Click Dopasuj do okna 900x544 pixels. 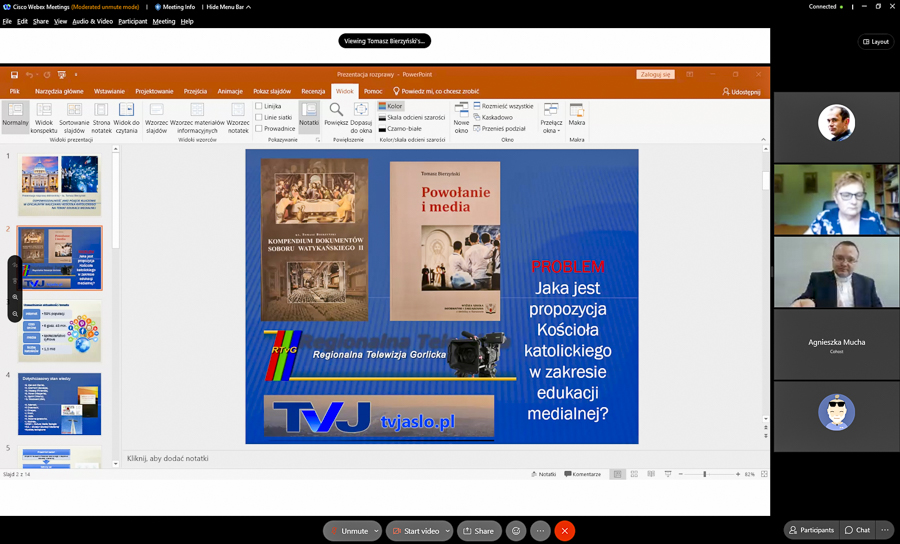361,116
